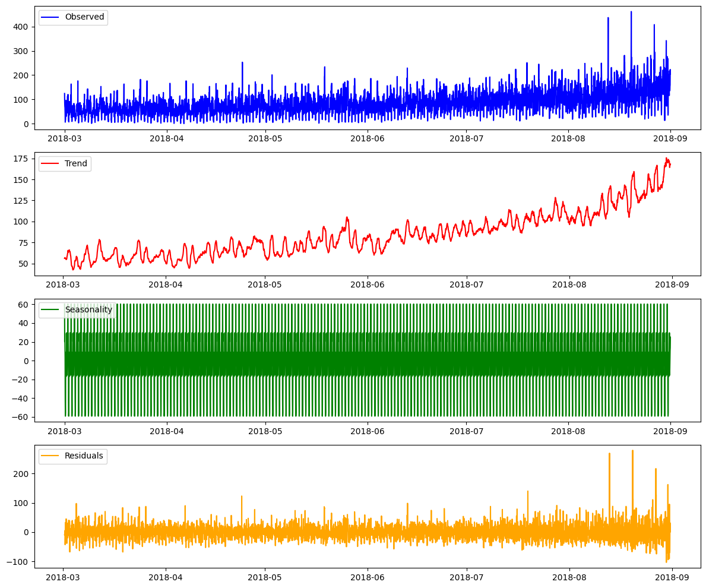Click the 125 y-axis label on Trend plot
The width and height of the screenshot is (706, 588).
pos(21,201)
